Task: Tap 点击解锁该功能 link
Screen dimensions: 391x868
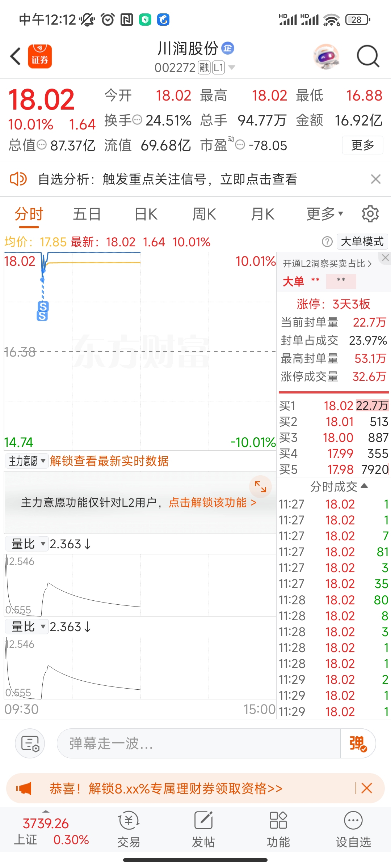Action: [x=213, y=502]
